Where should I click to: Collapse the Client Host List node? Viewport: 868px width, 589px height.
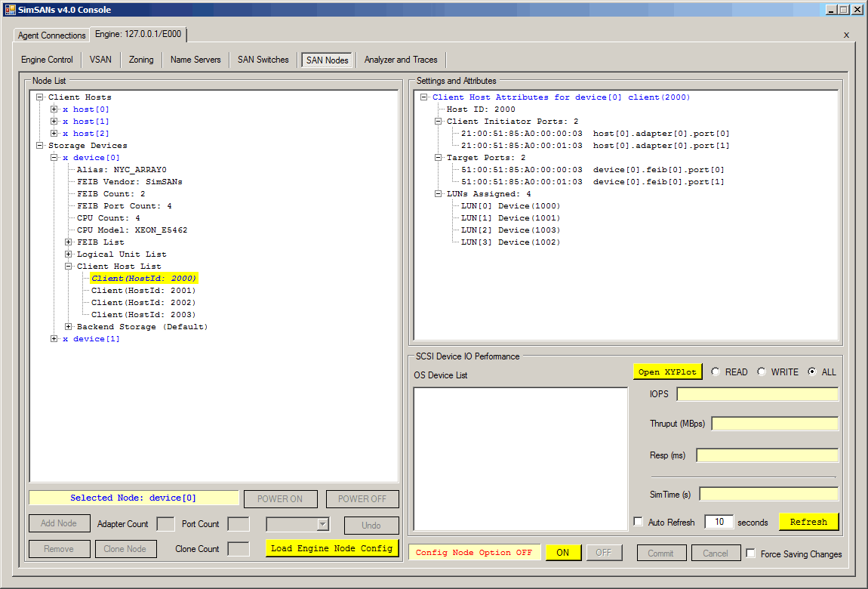coord(69,267)
